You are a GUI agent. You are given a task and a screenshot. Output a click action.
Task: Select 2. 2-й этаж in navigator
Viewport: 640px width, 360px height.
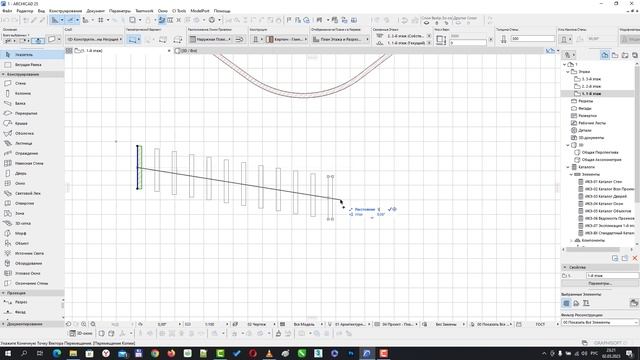[x=591, y=87]
